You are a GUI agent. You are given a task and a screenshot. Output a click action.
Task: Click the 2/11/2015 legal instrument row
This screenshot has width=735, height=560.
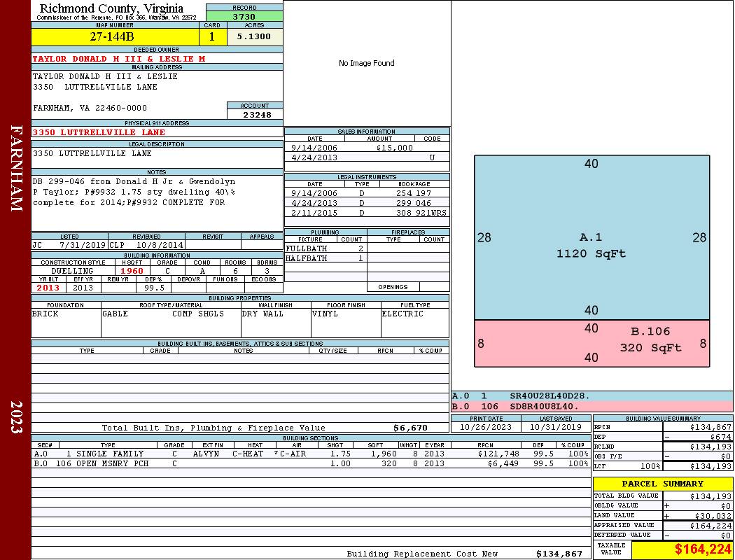coord(366,212)
